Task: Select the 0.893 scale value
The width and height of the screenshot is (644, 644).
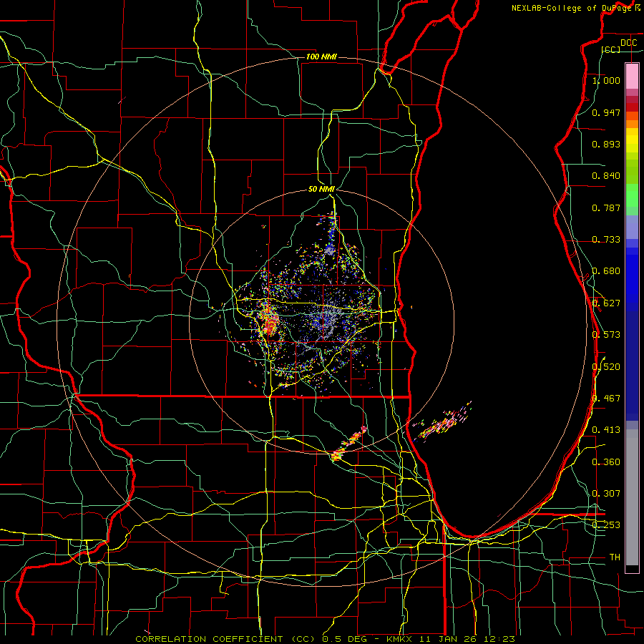Action: [x=606, y=144]
